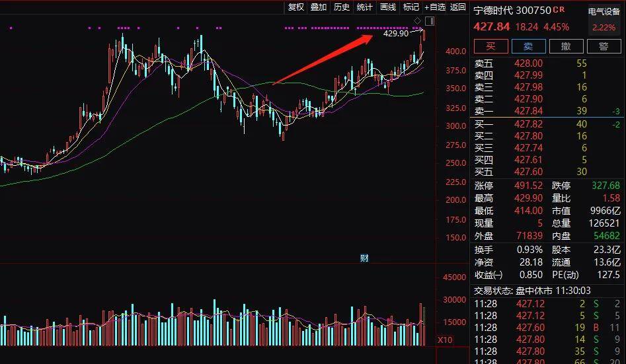Open the 叠加 overlay menu

(319, 7)
